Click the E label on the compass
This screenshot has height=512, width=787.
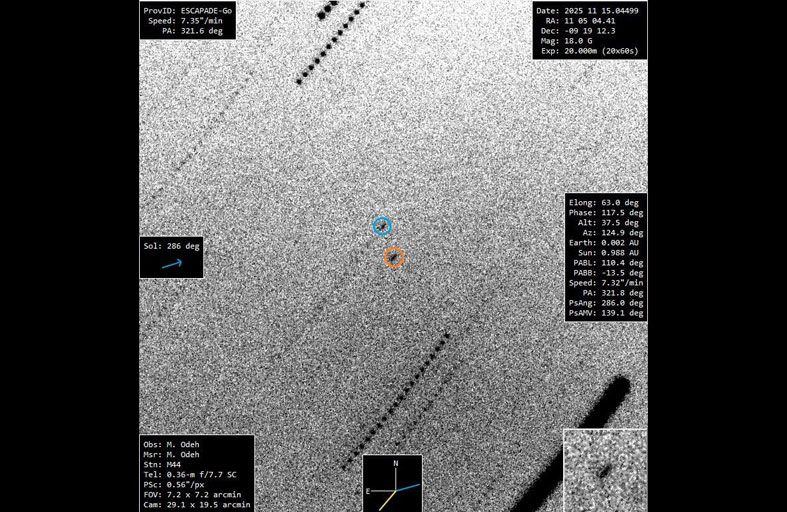point(370,491)
